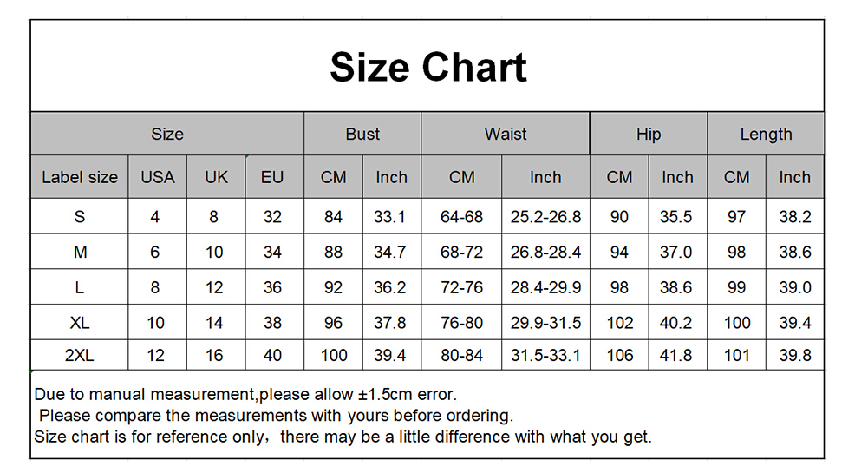Select the EU header cell

pos(272,177)
